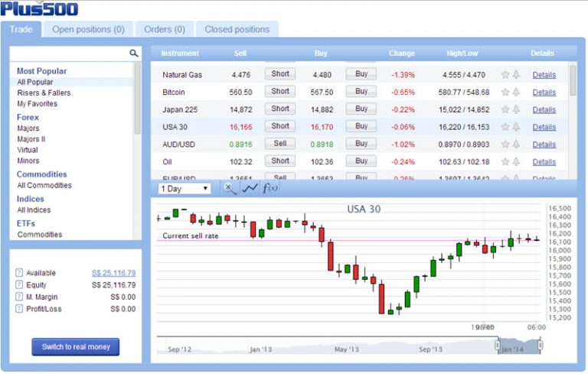Open Details link for AUD/USD
Image resolution: width=588 pixels, height=374 pixels.
pos(544,145)
